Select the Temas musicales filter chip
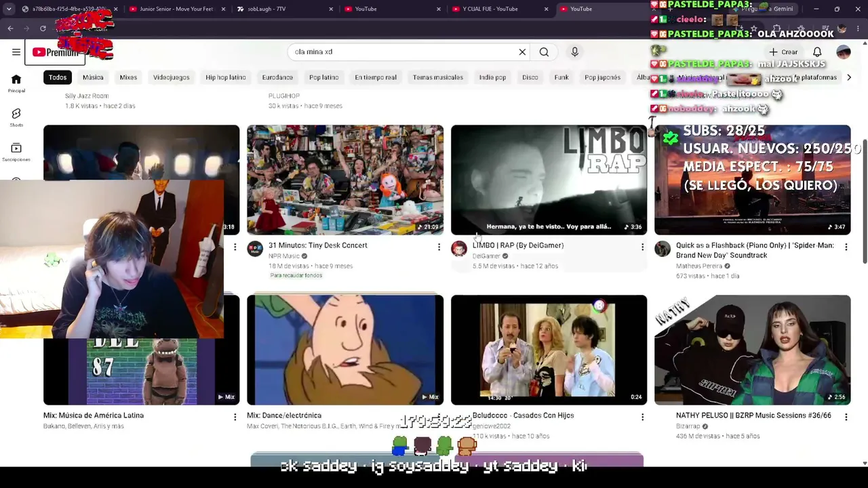Viewport: 868px width, 488px height. 438,77
